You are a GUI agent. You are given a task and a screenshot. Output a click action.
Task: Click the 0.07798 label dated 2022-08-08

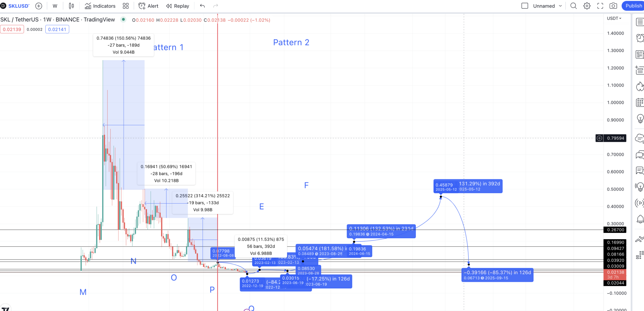(x=223, y=253)
